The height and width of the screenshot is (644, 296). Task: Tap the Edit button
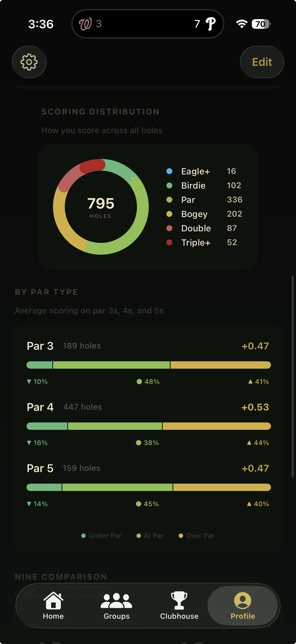click(262, 62)
